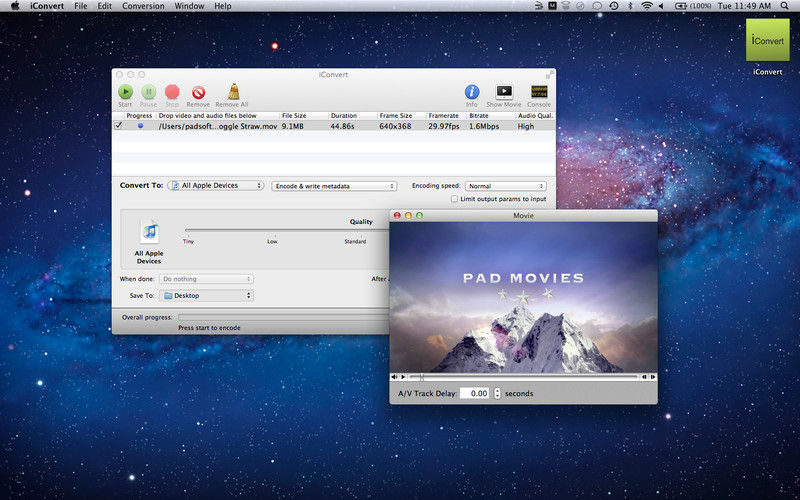Click the Bluetooth icon in menu bar

tap(630, 6)
